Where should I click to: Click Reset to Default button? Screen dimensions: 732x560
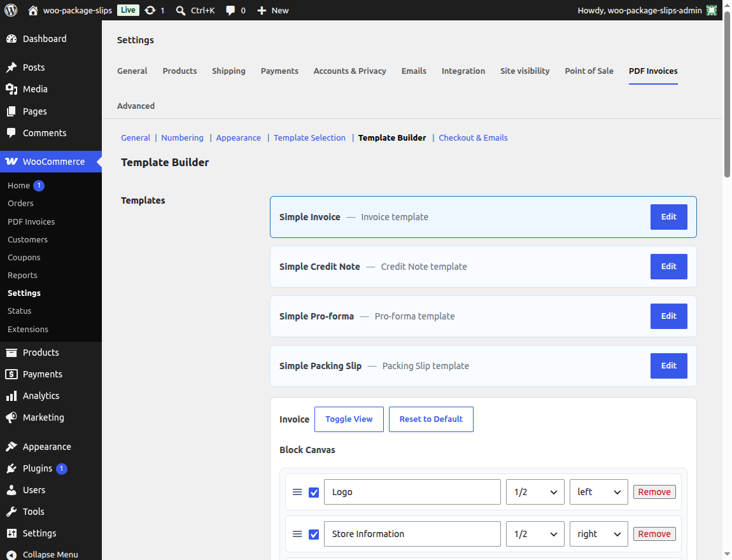431,419
